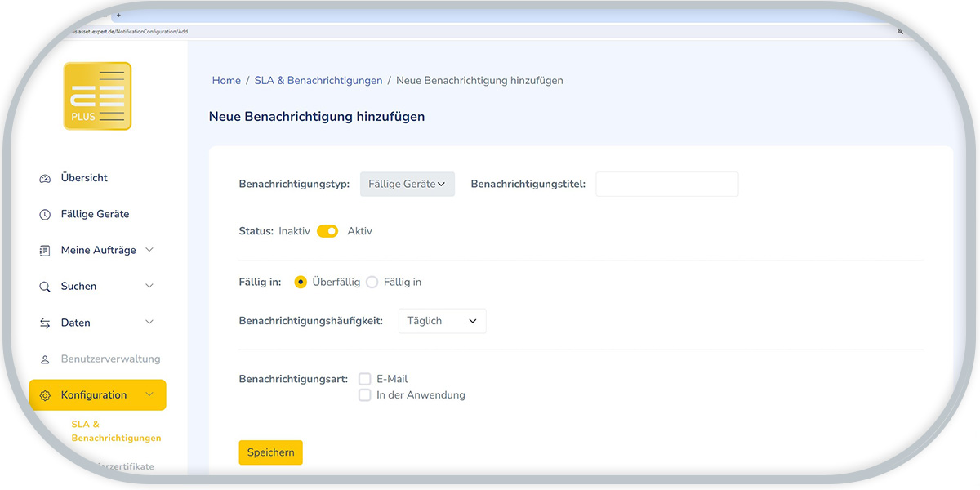This screenshot has height=490, width=980.
Task: Click the clock icon for Fällige Geräte
Action: point(44,213)
